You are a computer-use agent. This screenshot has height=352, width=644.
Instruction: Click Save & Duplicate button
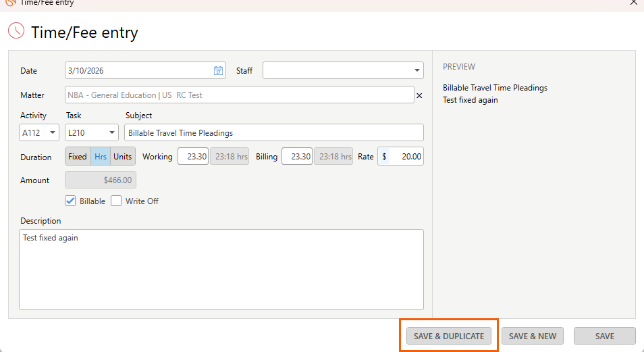coord(449,336)
